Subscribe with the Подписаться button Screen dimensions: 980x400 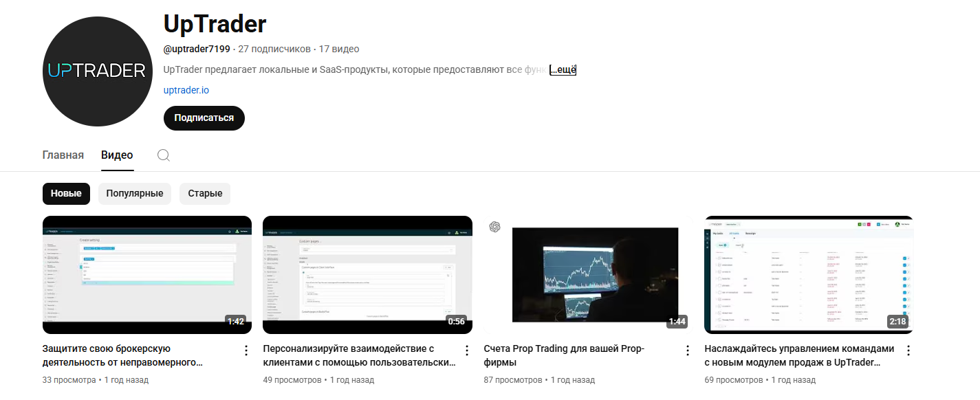(204, 118)
